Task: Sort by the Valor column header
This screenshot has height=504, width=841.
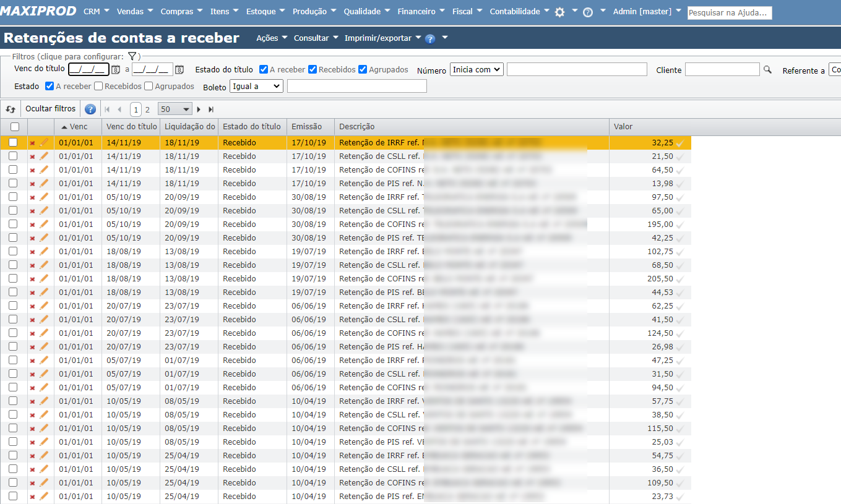Action: (x=650, y=127)
